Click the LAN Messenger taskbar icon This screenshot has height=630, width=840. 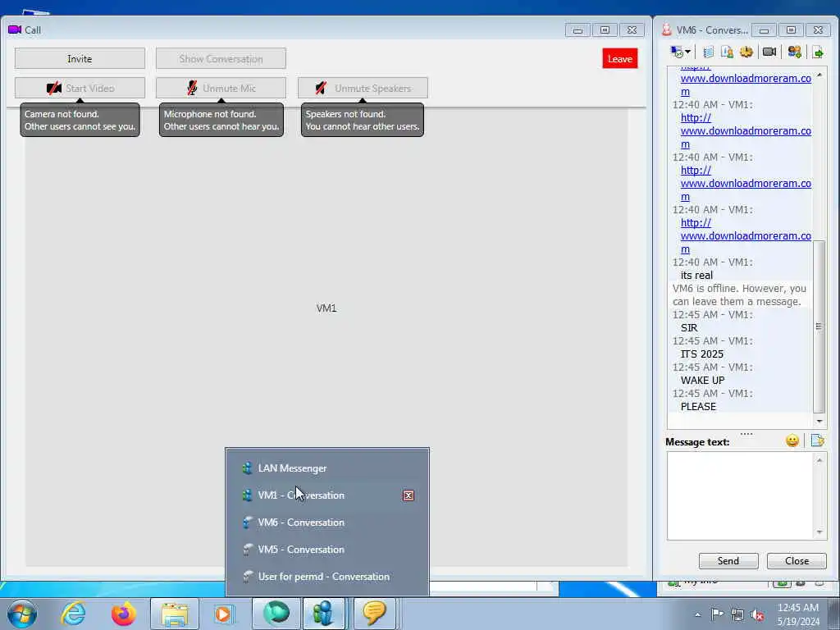[x=323, y=614]
